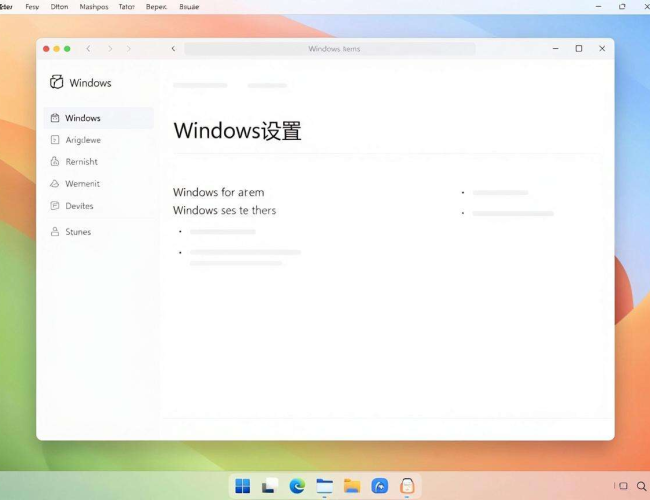The image size is (650, 500).
Task: Click the search magnifier in the taskbar corner
Action: click(641, 486)
